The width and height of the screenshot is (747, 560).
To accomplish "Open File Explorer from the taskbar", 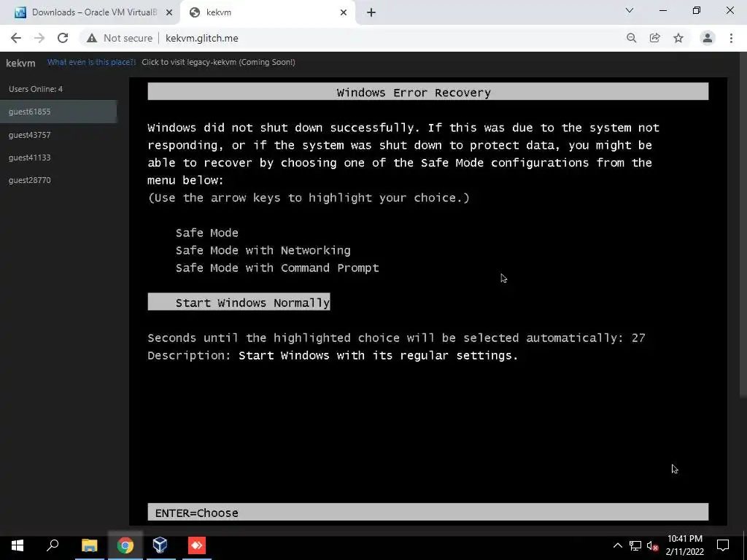I will pyautogui.click(x=89, y=545).
